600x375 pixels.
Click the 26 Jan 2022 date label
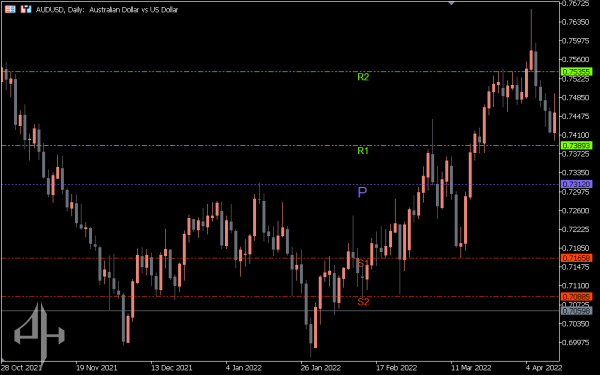click(321, 368)
